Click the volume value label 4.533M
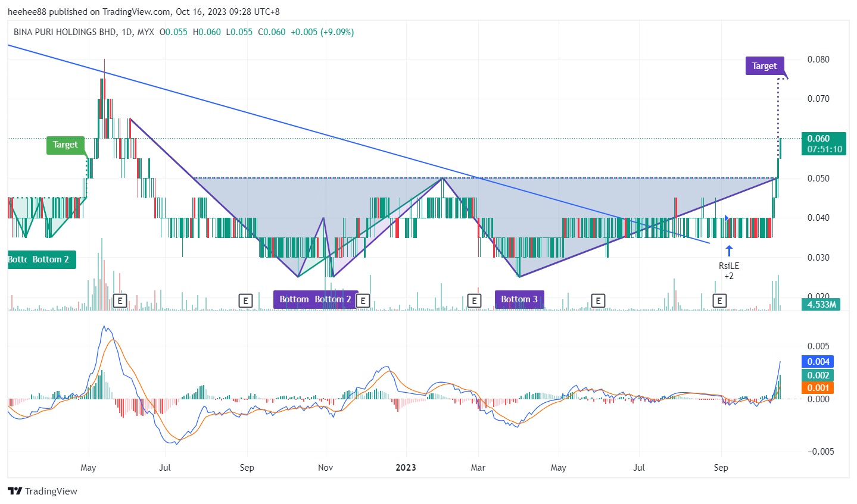Screen dimensions: 857x504 tap(821, 305)
